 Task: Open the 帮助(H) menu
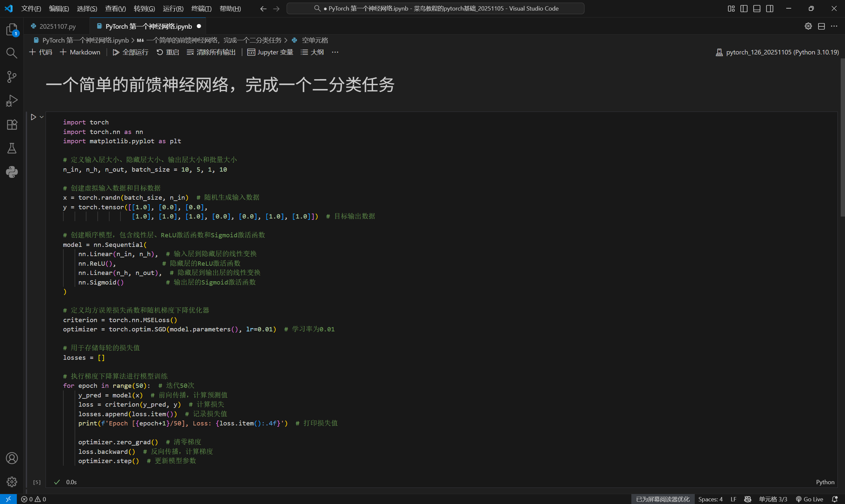click(x=230, y=9)
